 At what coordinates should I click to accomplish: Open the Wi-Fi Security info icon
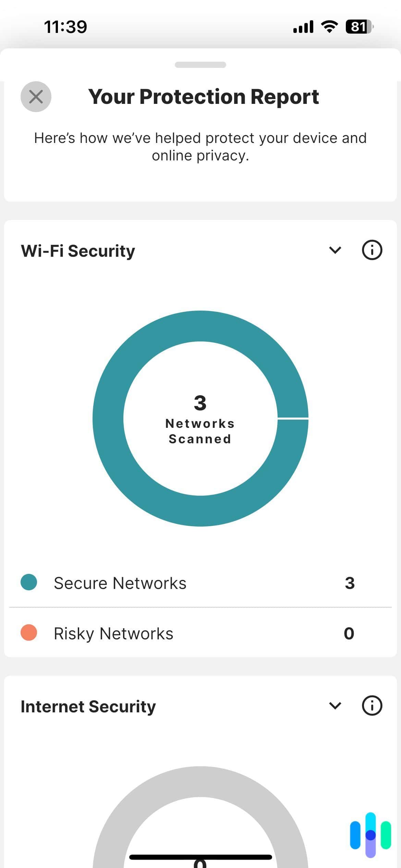[x=372, y=250]
